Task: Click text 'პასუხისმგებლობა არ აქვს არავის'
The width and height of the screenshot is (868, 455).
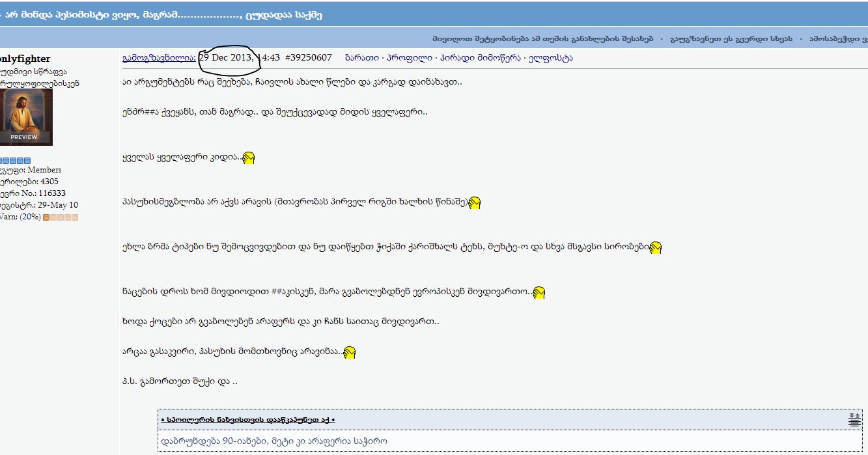Action: tap(197, 202)
